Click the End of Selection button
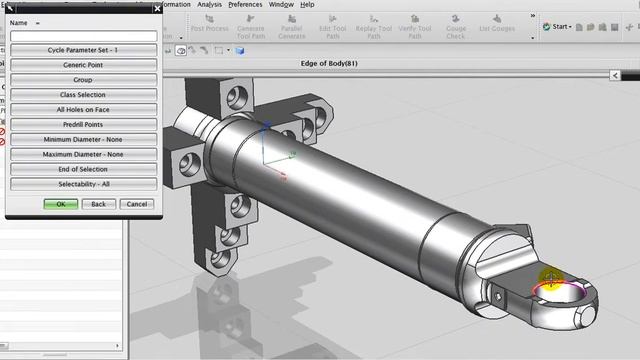Screen dimensions: 640x360 [x=83, y=169]
